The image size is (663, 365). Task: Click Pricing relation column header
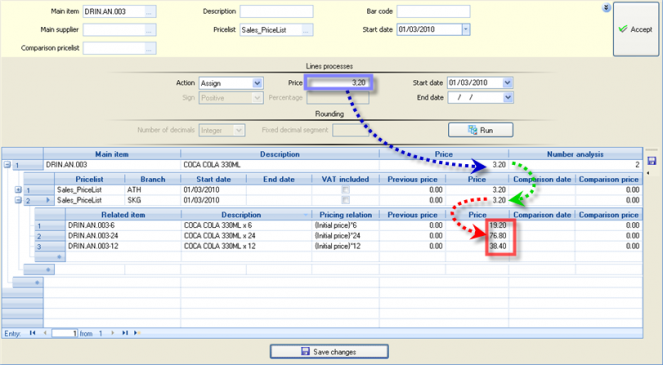345,215
